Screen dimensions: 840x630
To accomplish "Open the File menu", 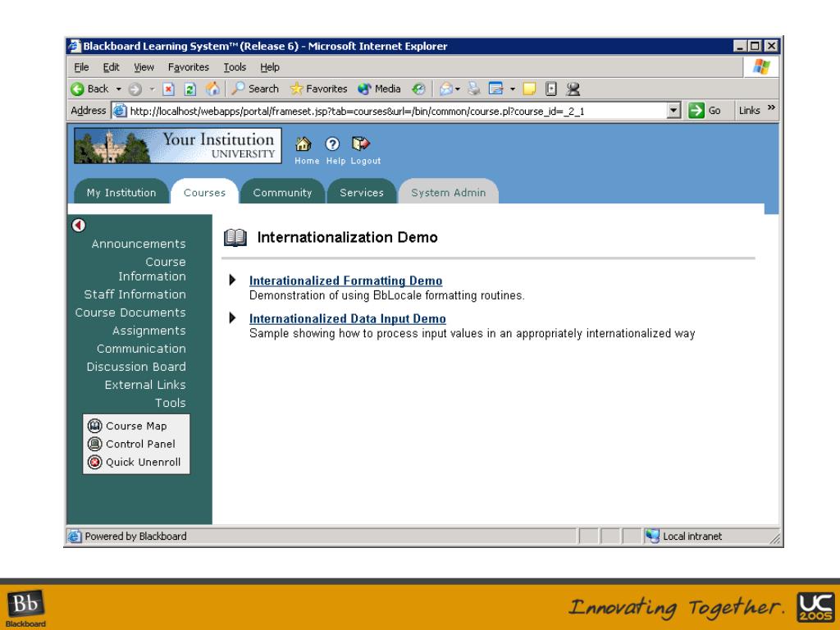I will point(81,67).
